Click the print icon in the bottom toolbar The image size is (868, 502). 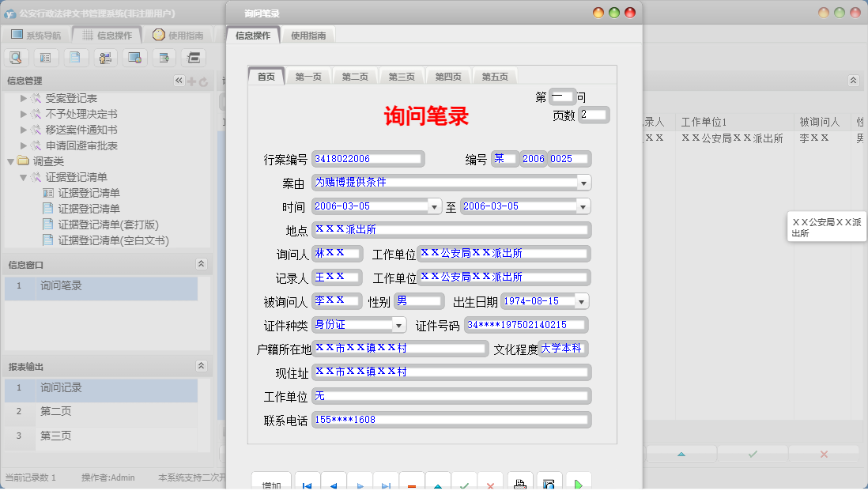click(x=521, y=483)
